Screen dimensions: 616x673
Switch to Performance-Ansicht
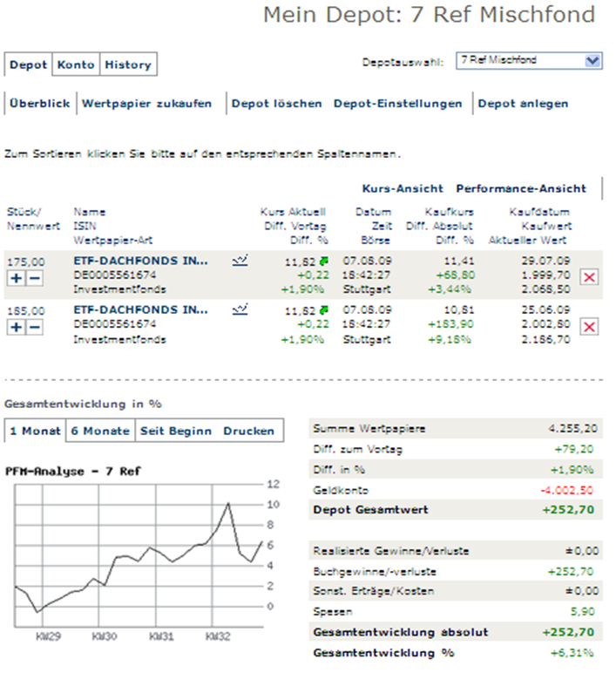(x=521, y=188)
